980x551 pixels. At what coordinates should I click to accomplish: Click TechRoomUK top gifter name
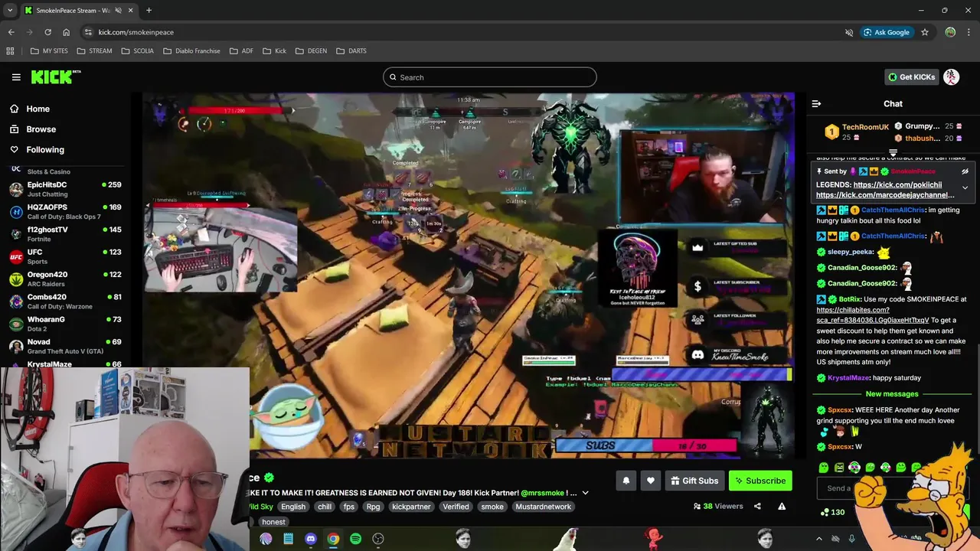tap(865, 127)
